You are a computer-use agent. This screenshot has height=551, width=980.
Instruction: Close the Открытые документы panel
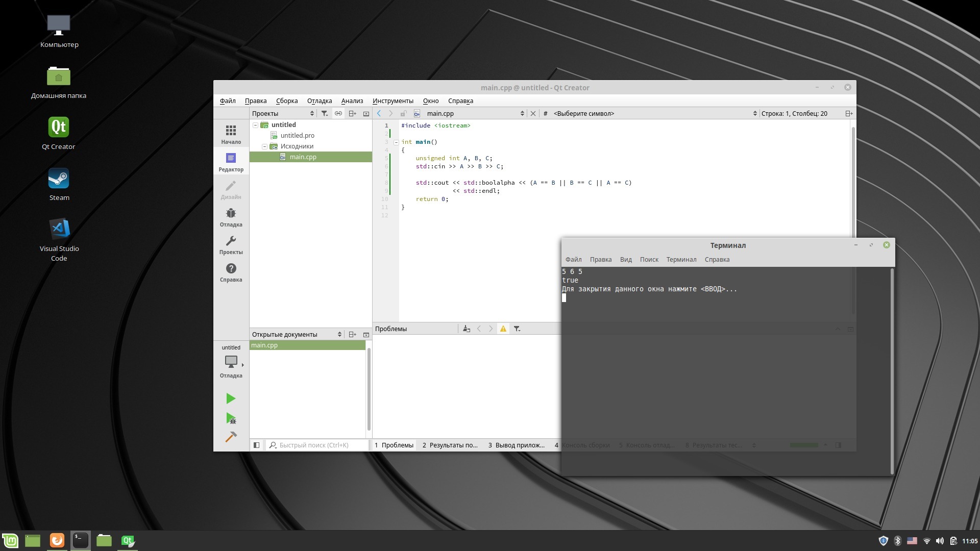click(366, 334)
